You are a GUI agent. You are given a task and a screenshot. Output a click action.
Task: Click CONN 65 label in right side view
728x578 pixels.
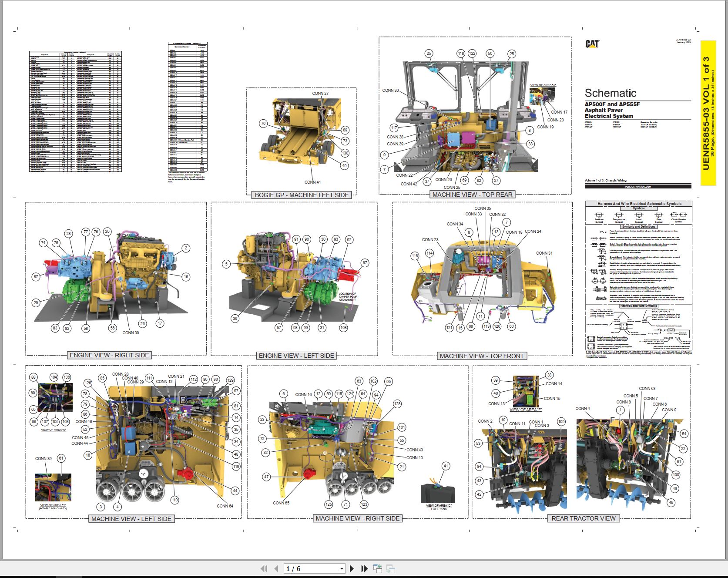(281, 503)
